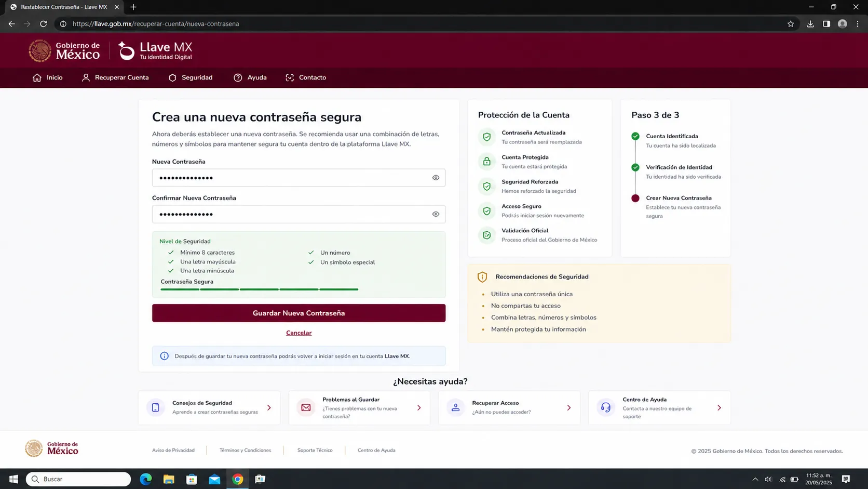Click the Recuperar Cuenta person icon

tap(86, 77)
